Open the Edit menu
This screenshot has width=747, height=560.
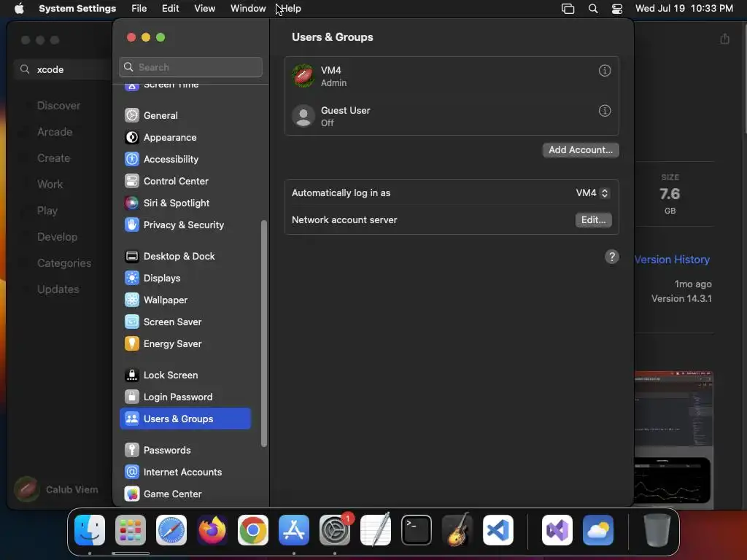170,9
